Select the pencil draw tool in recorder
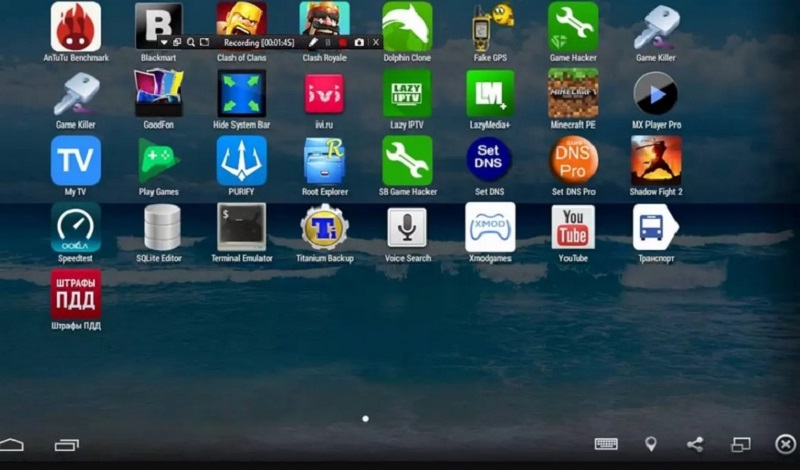The height and width of the screenshot is (470, 800). tap(313, 42)
